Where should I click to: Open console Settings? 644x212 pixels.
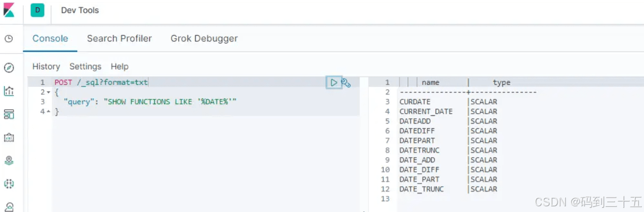pyautogui.click(x=85, y=66)
